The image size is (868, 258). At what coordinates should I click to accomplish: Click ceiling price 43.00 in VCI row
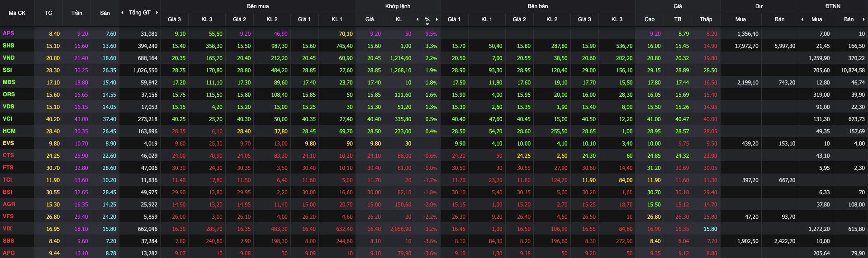81,119
